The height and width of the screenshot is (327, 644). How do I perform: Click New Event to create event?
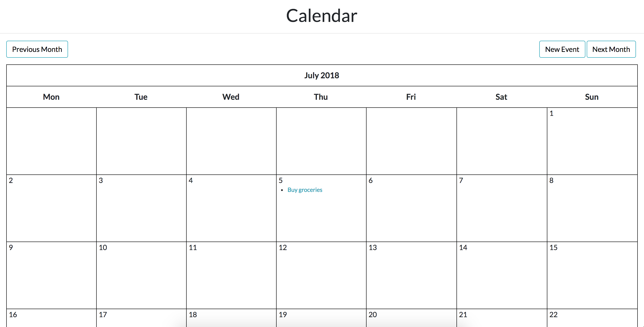(x=562, y=50)
